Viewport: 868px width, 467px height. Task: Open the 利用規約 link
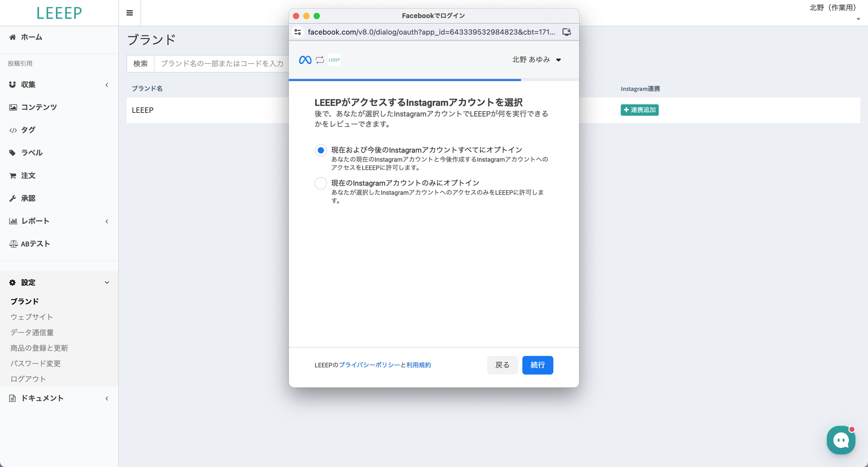419,365
